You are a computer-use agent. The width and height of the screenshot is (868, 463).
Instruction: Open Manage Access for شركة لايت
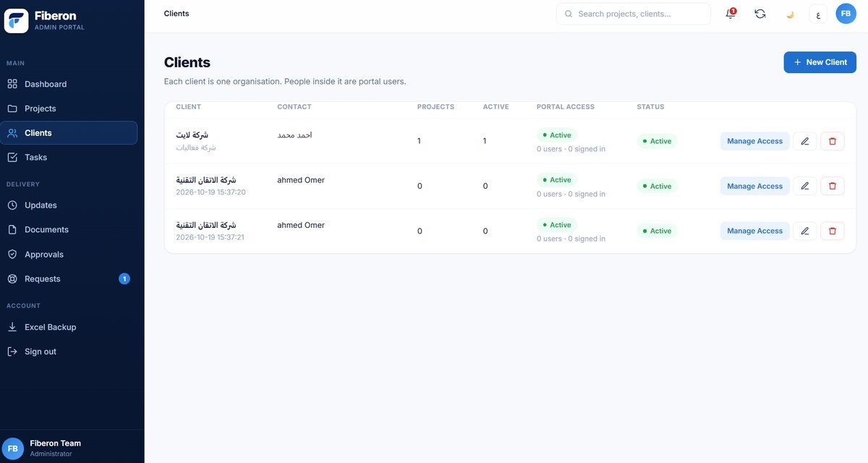[754, 141]
